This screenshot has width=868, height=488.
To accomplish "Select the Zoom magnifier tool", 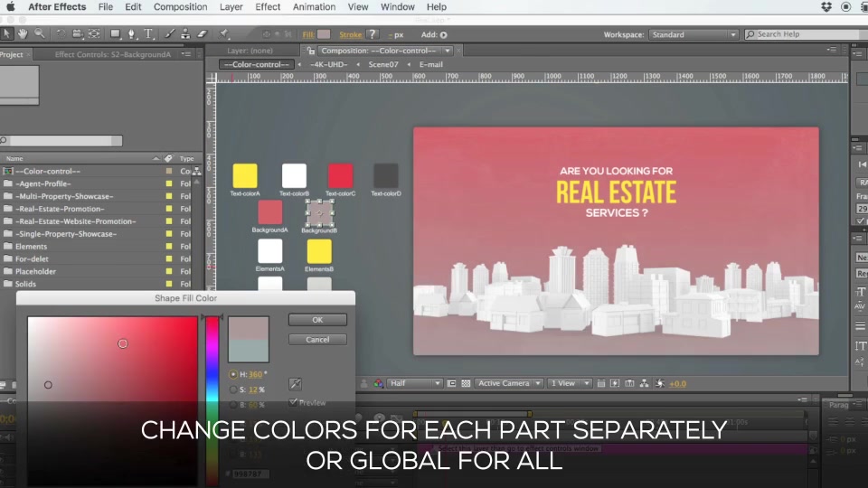I will 39,33.
